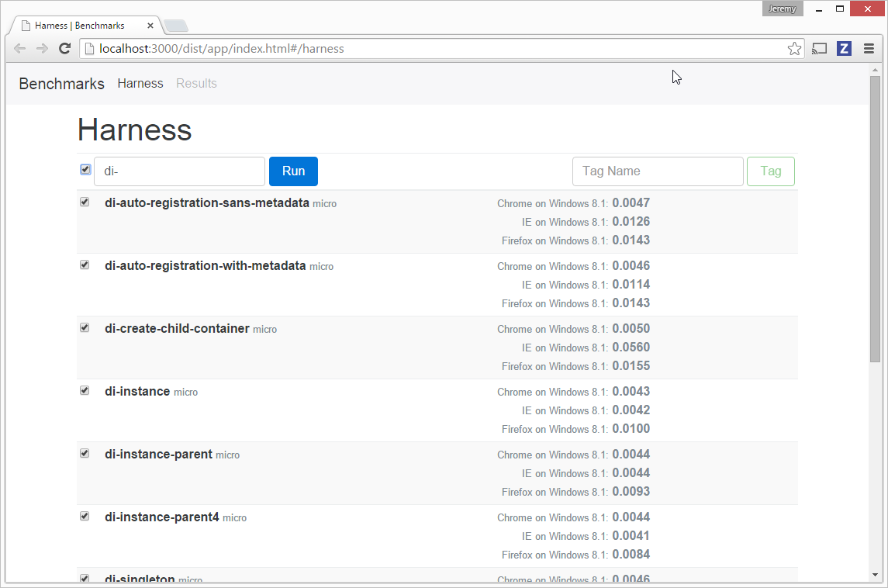Open the Chrome hamburger menu
The image size is (888, 588).
click(869, 49)
